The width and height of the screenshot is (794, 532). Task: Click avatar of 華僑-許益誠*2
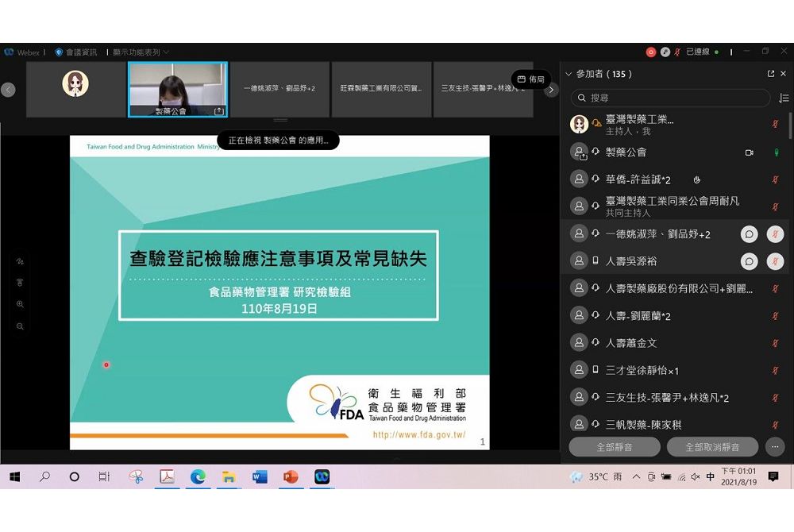pos(579,179)
